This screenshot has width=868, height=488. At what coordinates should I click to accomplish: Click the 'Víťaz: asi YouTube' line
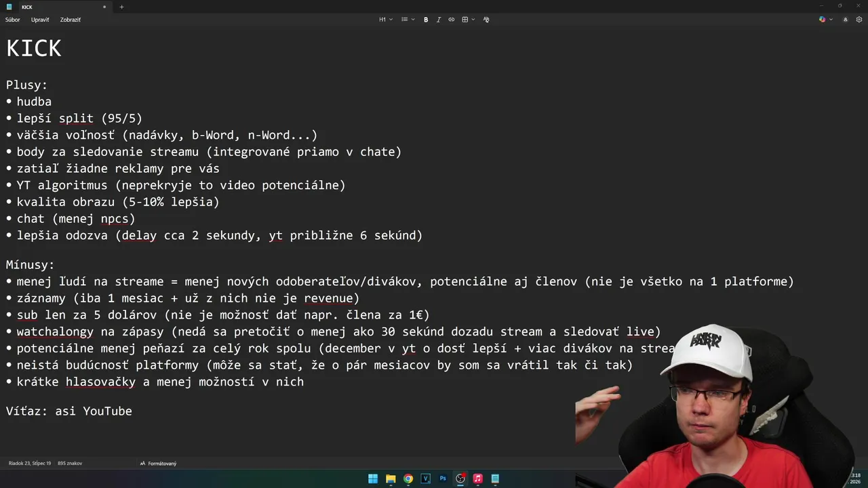pos(69,411)
